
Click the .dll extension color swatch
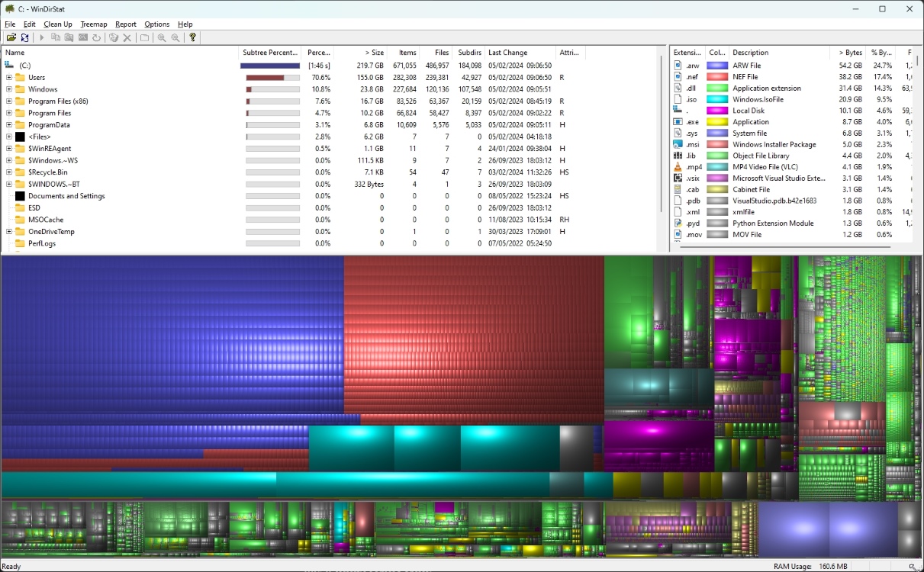point(717,88)
